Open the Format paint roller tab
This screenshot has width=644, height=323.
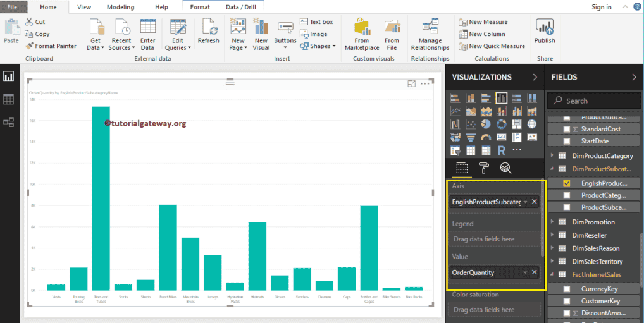click(484, 168)
